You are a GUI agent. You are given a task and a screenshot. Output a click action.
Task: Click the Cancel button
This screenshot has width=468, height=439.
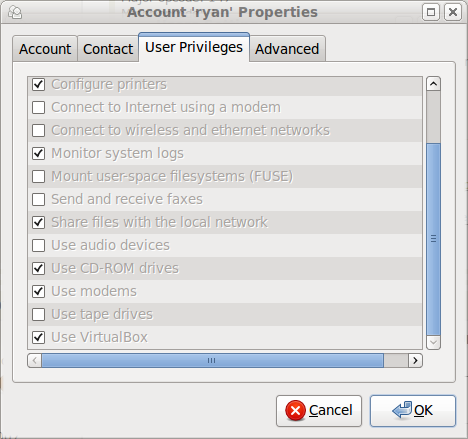point(319,411)
